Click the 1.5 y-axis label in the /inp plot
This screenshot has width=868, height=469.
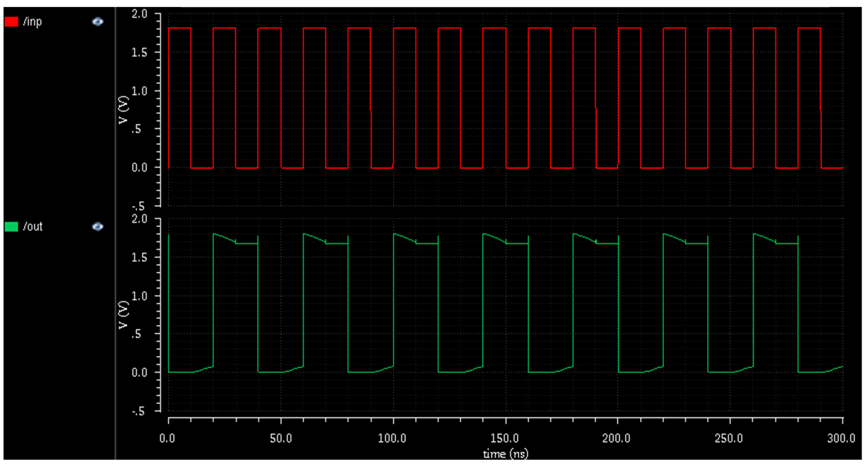(x=139, y=53)
